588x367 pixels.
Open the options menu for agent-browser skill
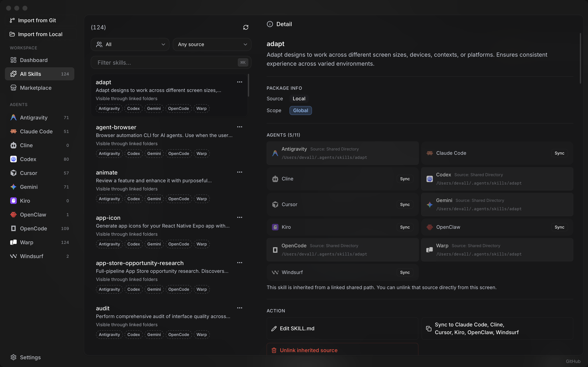click(239, 127)
